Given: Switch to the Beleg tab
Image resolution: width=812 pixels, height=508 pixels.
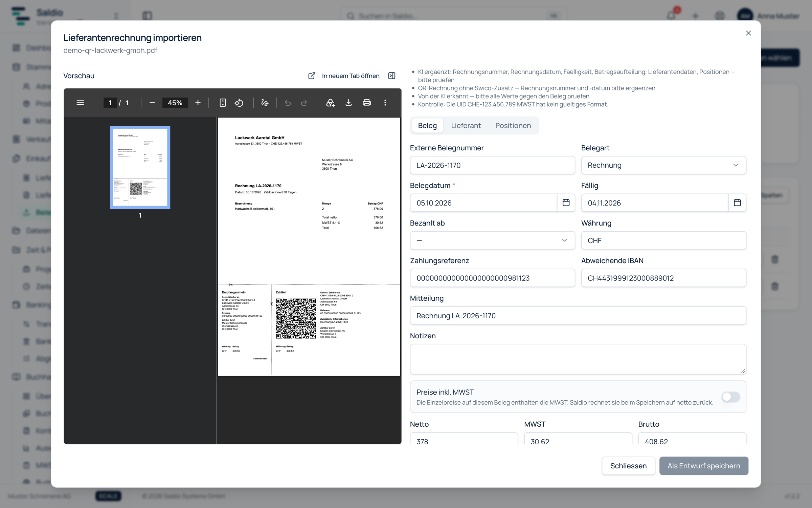Looking at the screenshot, I should [427, 126].
